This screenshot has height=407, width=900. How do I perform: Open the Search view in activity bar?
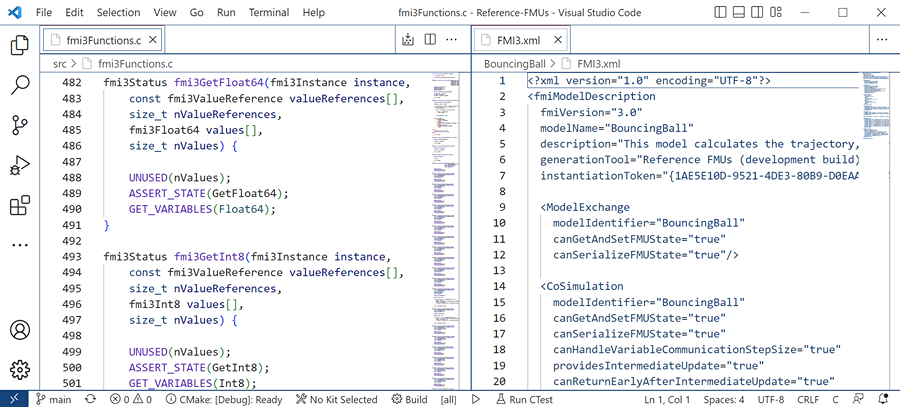[20, 85]
